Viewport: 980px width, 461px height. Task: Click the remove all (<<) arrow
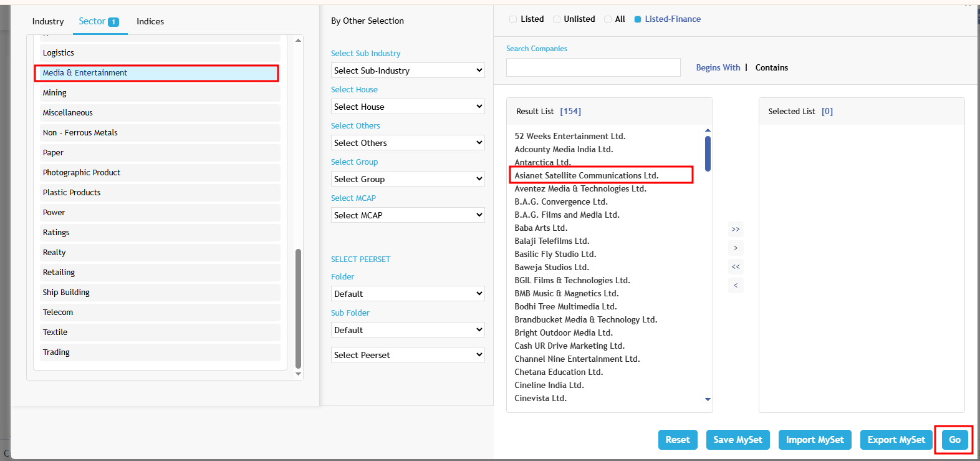[x=736, y=266]
